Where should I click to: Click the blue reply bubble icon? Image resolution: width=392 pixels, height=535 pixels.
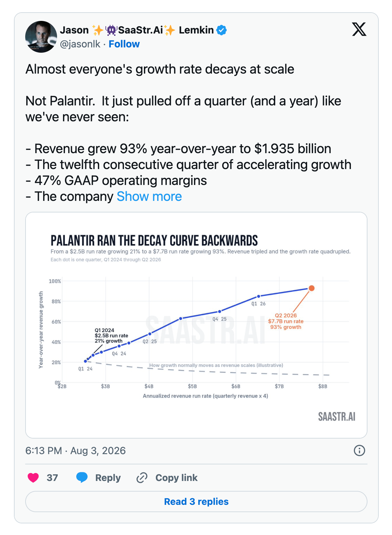coord(82,478)
